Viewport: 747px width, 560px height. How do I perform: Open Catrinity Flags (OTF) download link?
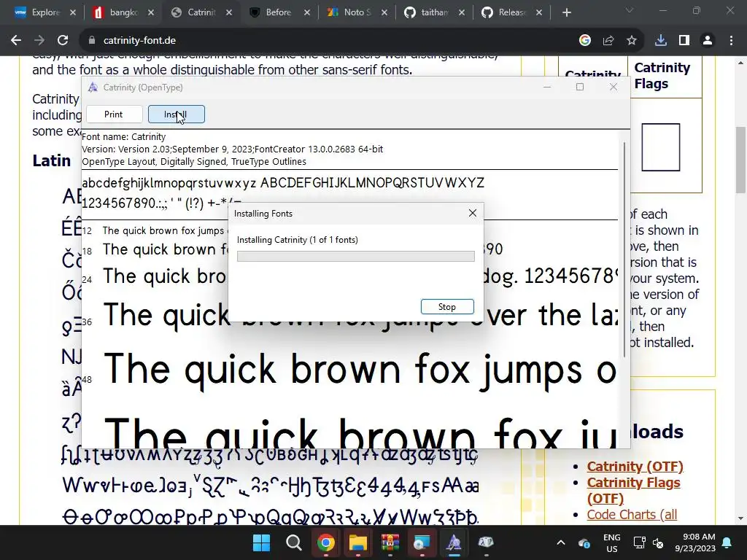634,490
